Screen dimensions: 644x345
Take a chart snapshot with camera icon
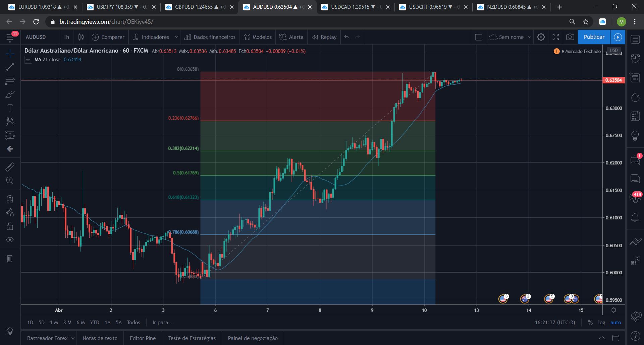click(570, 37)
